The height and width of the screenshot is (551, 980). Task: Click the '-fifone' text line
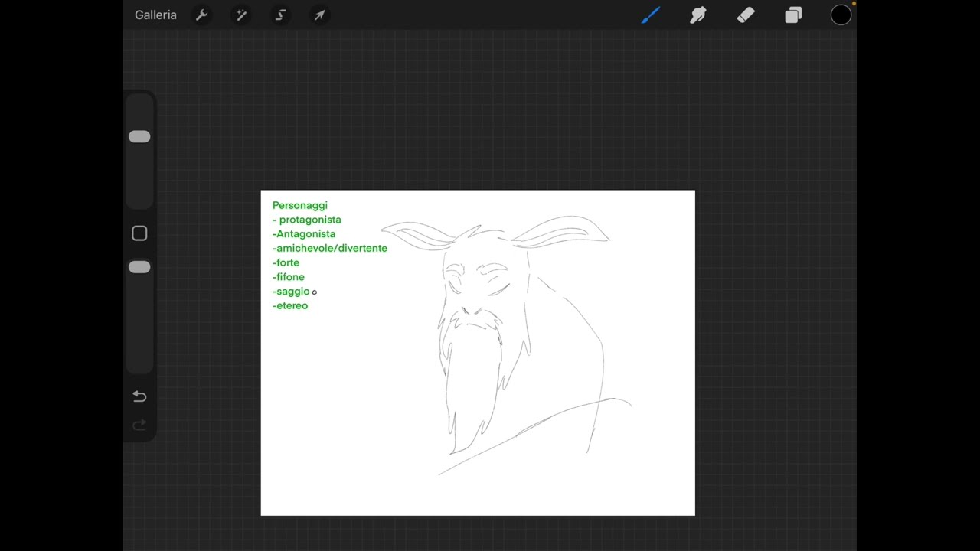coord(289,277)
